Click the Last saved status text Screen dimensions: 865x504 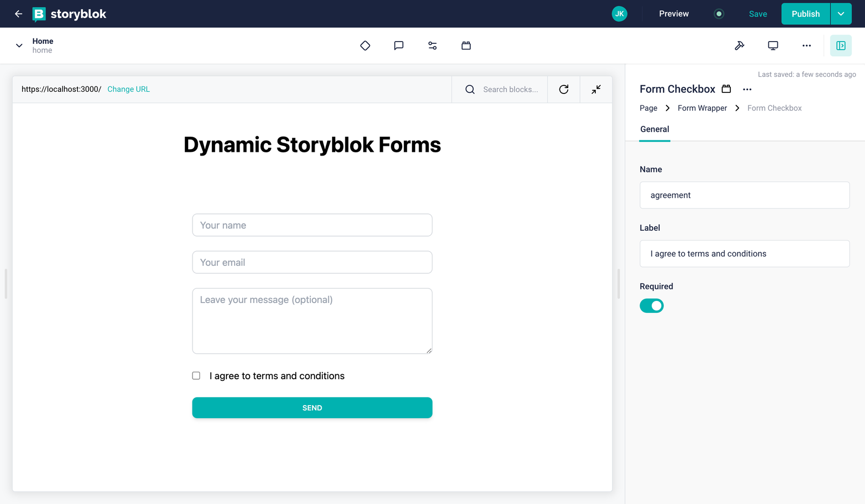[x=807, y=75]
